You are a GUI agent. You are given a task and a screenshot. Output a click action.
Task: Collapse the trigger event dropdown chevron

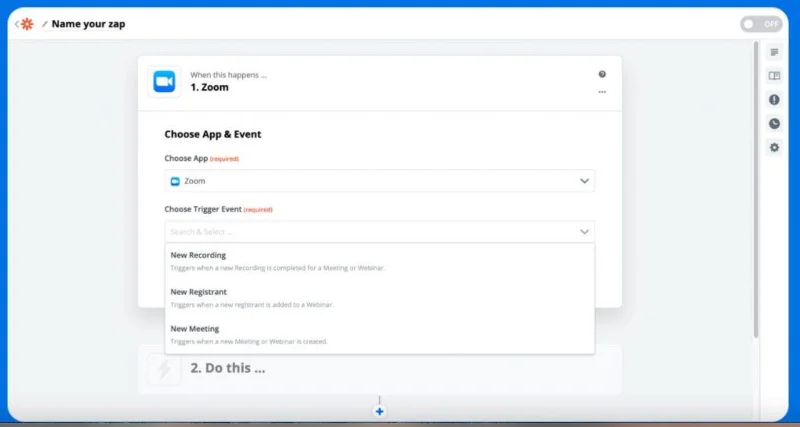click(x=584, y=232)
